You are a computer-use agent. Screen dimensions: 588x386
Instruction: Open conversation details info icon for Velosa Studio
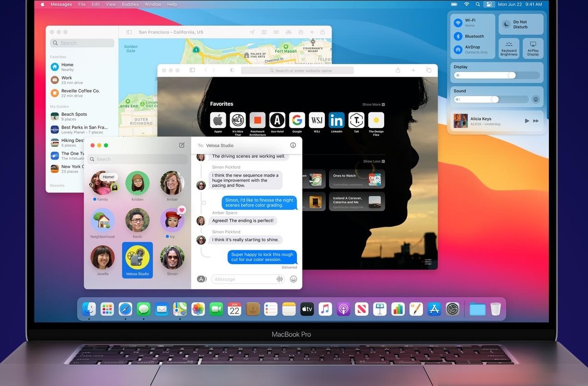click(x=293, y=145)
